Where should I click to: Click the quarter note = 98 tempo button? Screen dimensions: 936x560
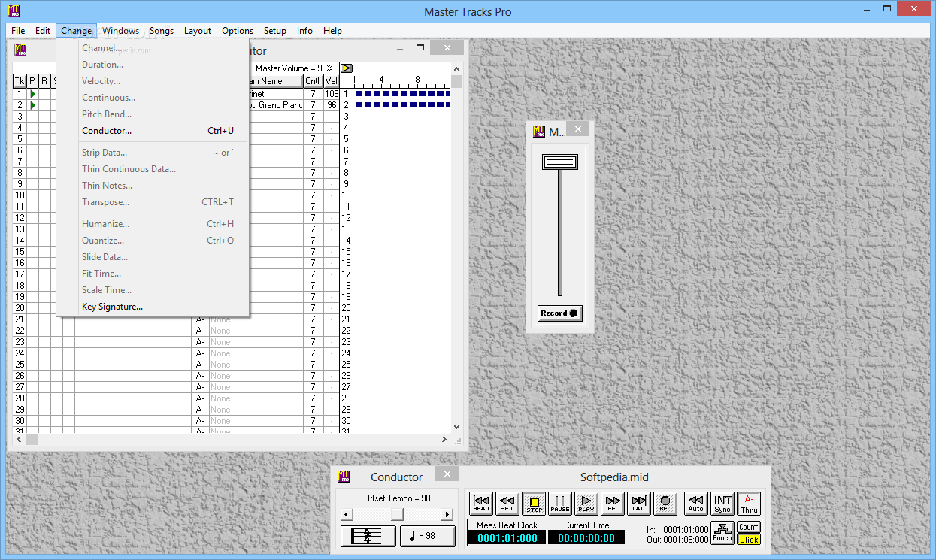point(428,536)
